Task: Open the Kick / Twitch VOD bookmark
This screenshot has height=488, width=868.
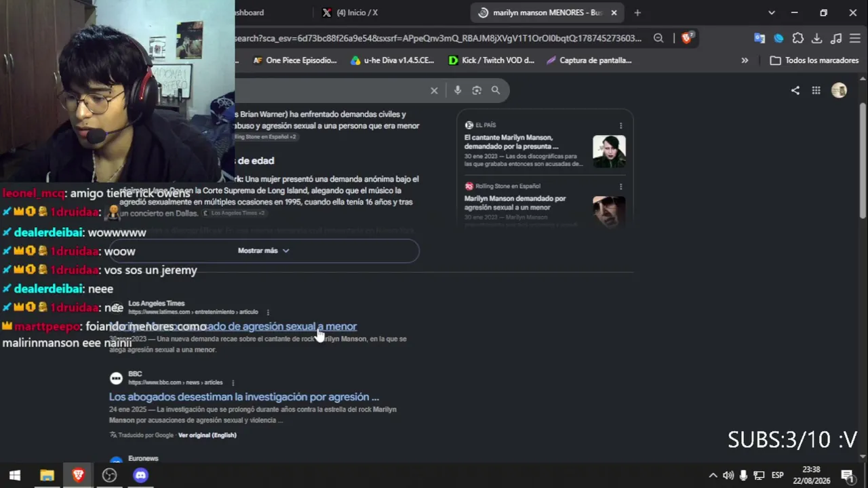Action: [492, 60]
